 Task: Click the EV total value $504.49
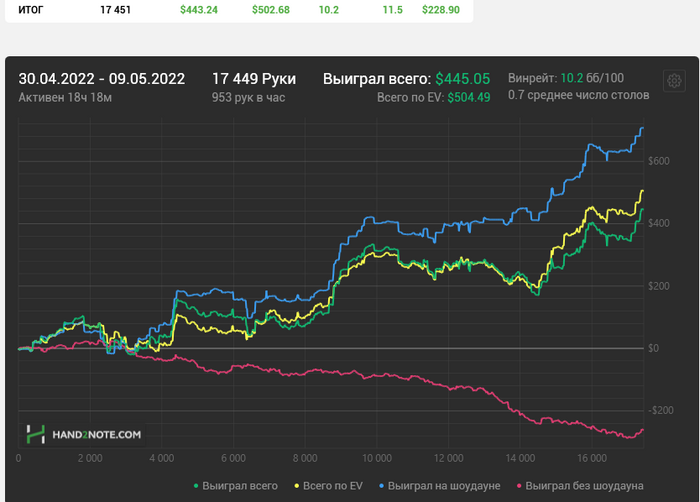[469, 97]
